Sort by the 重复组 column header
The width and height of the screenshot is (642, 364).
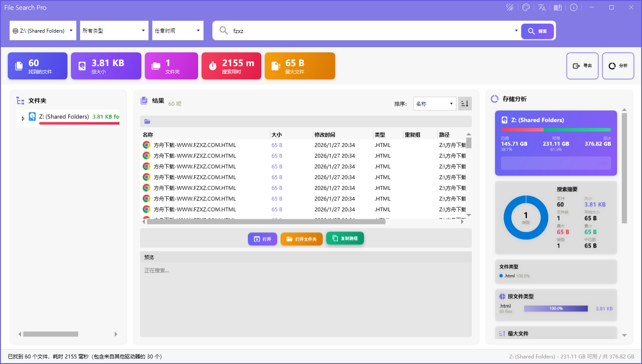(420, 135)
